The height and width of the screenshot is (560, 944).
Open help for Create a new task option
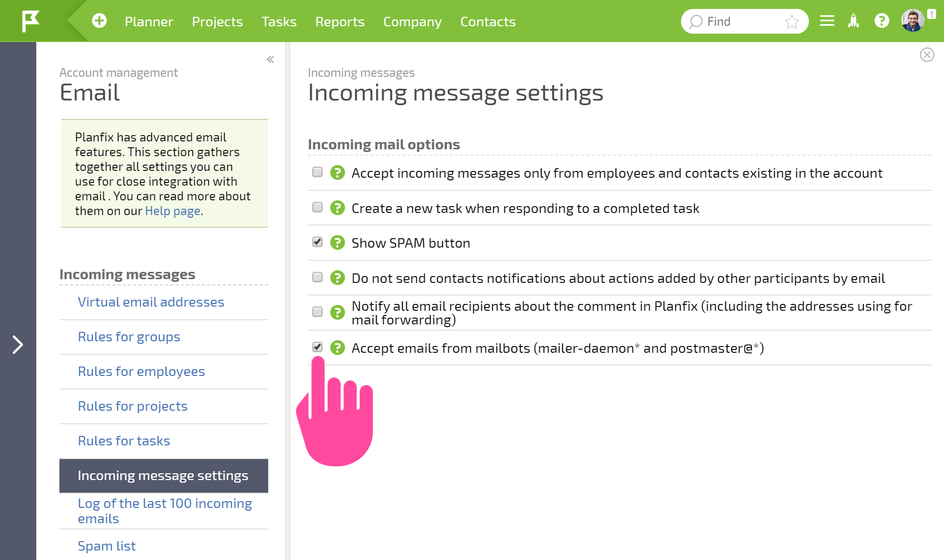pos(337,208)
